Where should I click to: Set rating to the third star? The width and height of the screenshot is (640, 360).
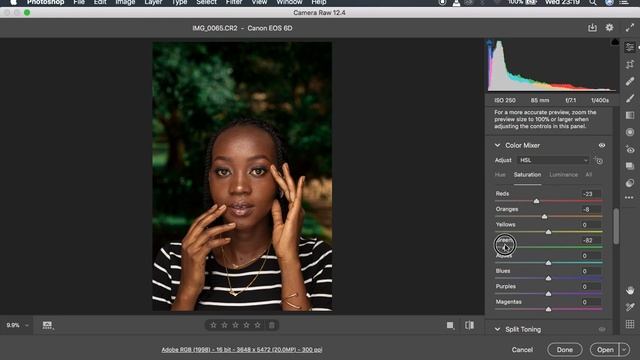tap(236, 325)
